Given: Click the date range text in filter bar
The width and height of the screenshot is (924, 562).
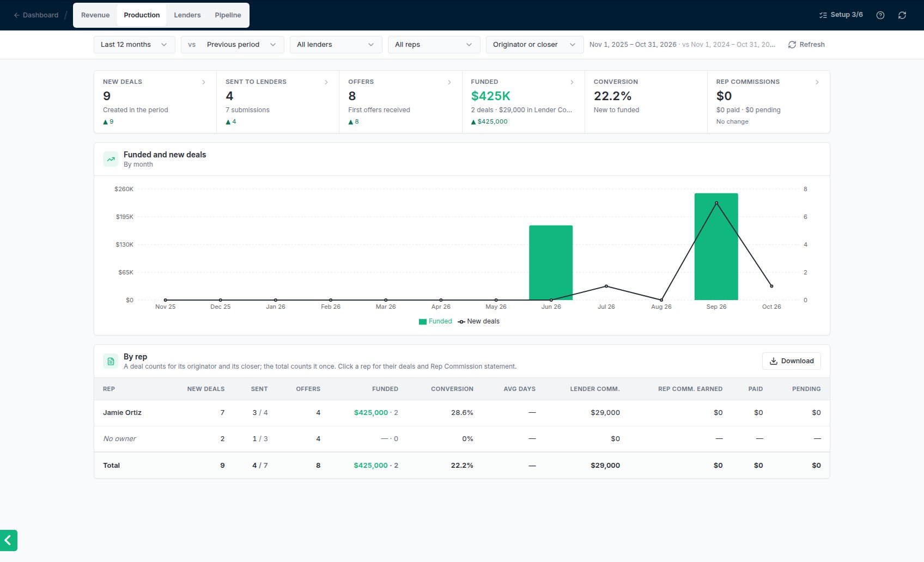Looking at the screenshot, I should tap(682, 45).
